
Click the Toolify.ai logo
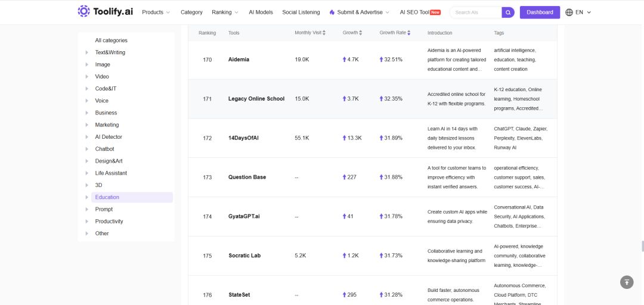[105, 12]
